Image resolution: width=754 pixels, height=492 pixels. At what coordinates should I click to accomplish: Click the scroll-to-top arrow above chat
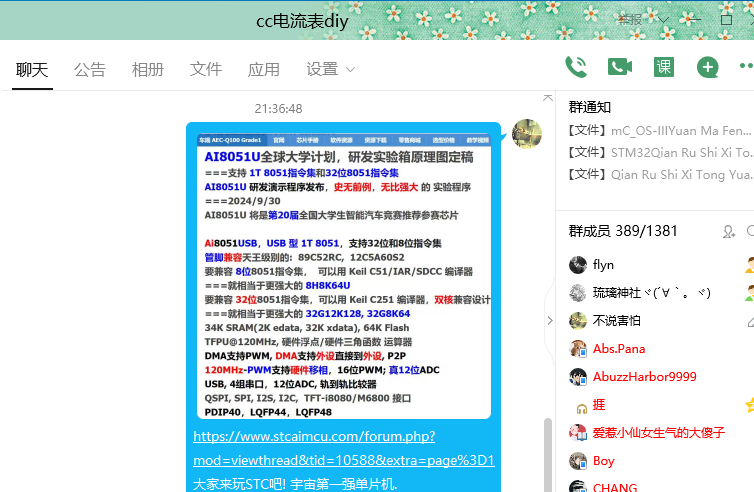(x=548, y=98)
